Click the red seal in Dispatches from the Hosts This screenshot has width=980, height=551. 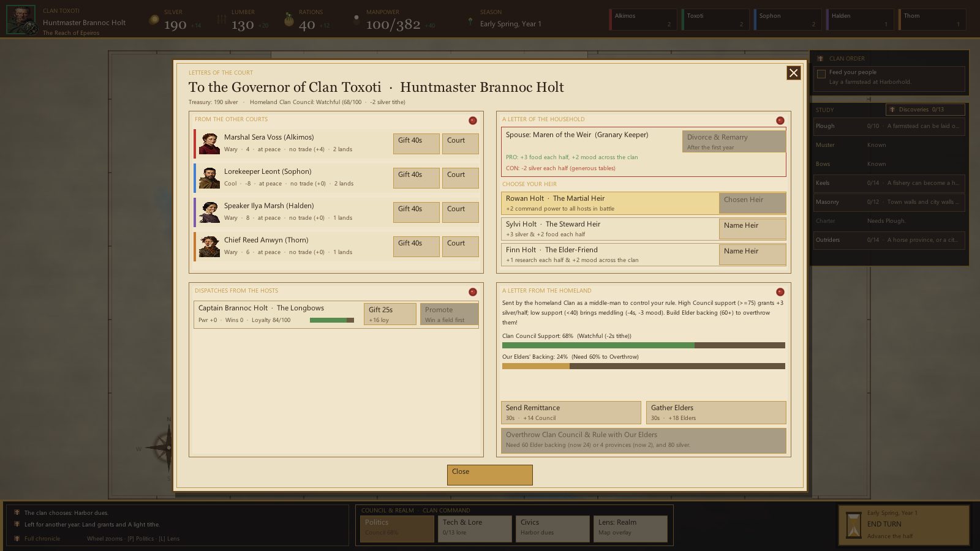tap(472, 292)
